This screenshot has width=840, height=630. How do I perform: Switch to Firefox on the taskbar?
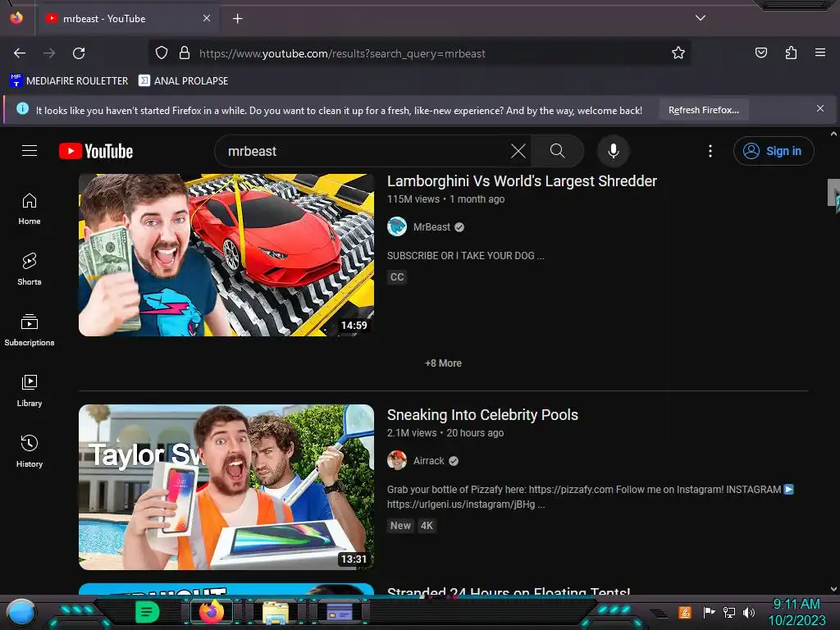[x=211, y=612]
